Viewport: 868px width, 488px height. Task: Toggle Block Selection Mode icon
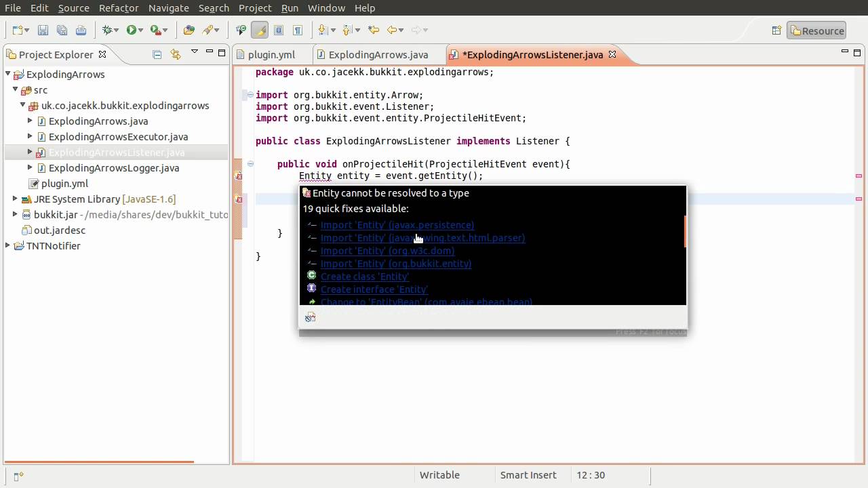point(279,30)
